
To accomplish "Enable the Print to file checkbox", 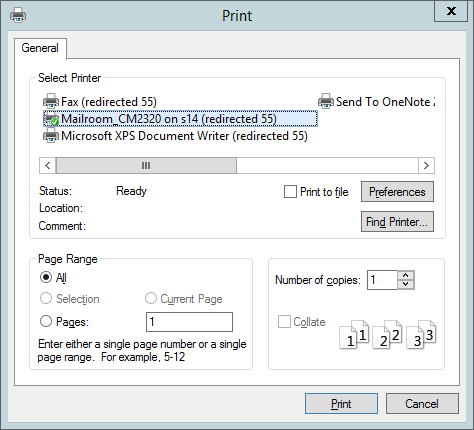I will click(290, 192).
